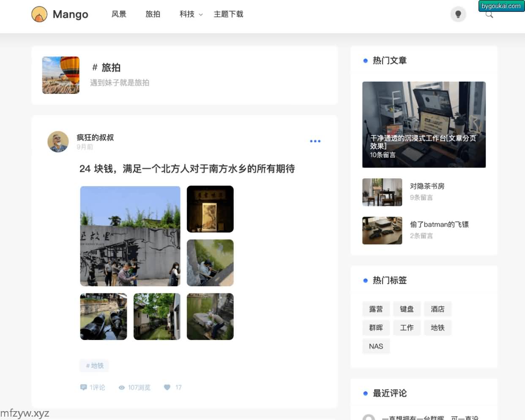Select the 旅拍 navigation item

click(x=153, y=14)
